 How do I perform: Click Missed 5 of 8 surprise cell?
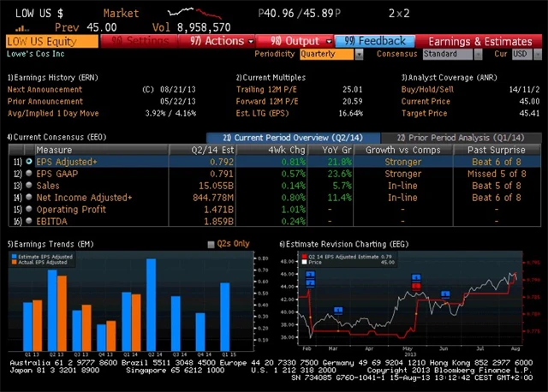[497, 174]
